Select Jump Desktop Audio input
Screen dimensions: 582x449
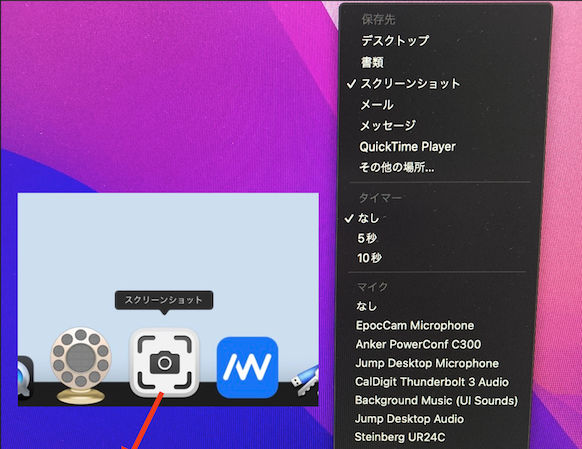[x=409, y=419]
